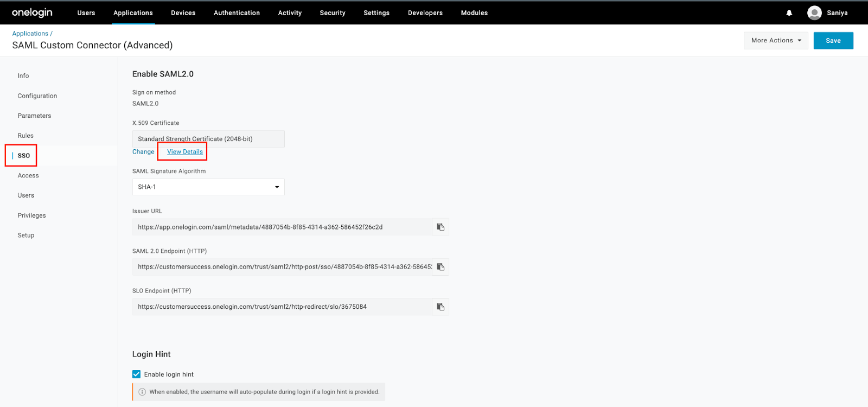Switch to the Access sidebar tab

click(28, 176)
